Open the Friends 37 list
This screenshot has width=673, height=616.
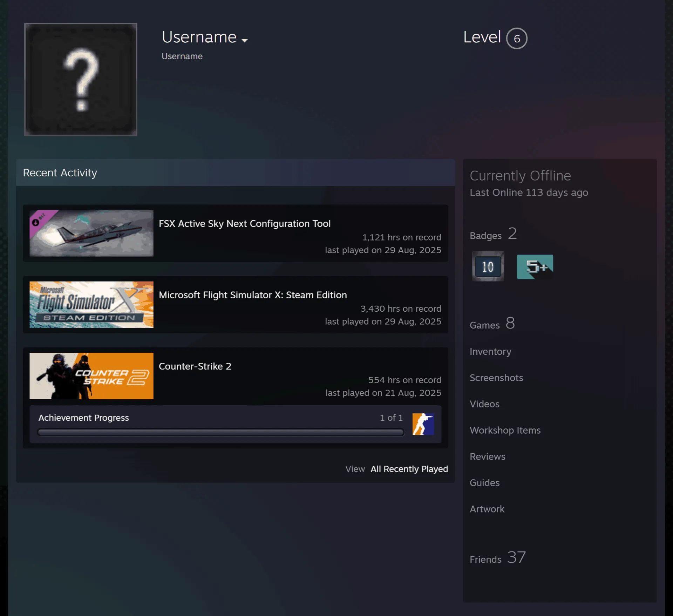click(497, 557)
